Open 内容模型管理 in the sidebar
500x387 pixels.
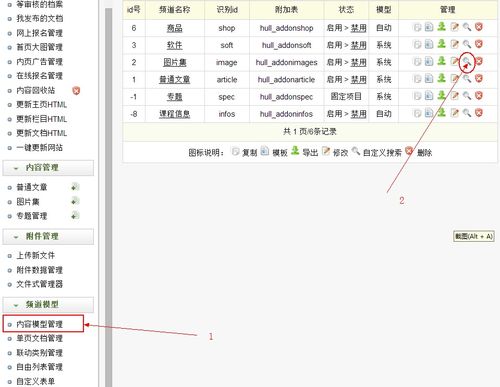tap(40, 324)
